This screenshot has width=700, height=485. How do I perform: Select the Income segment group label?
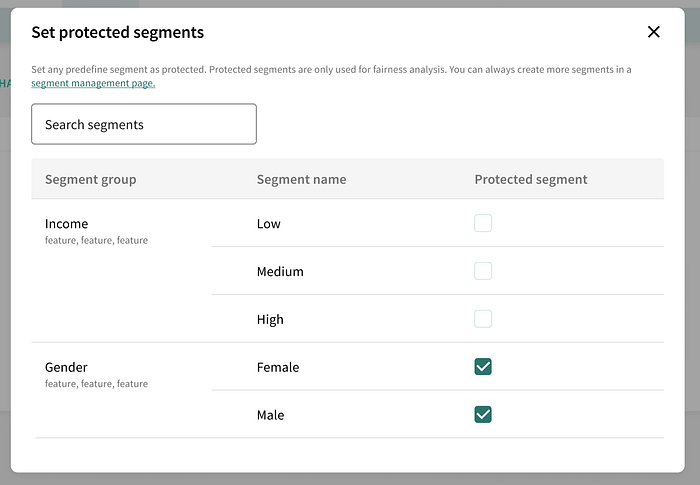click(67, 224)
